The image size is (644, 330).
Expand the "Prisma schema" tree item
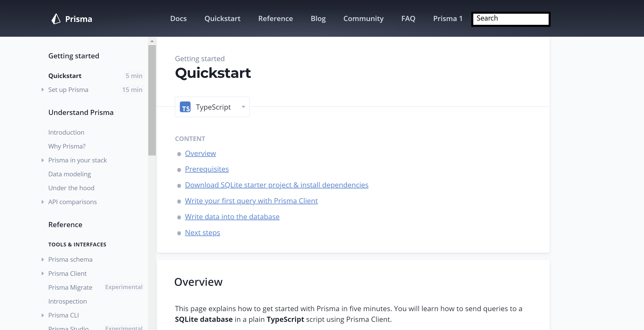point(43,260)
